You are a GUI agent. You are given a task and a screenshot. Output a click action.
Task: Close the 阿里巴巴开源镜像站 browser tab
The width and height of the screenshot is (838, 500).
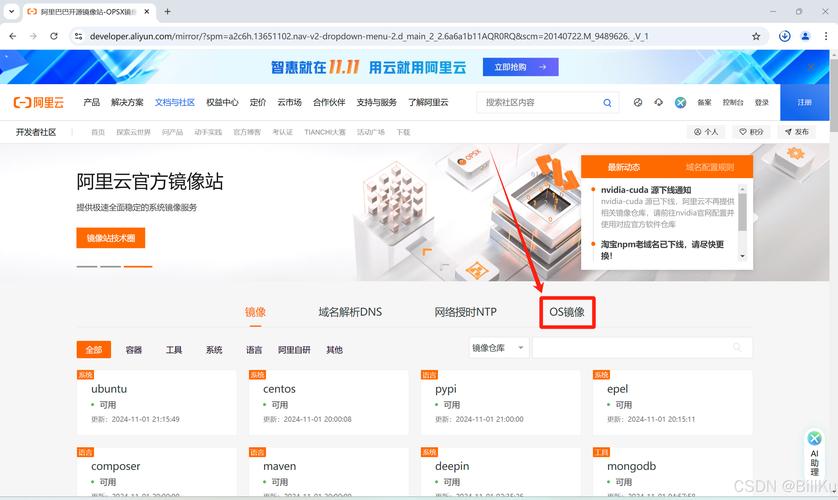point(147,11)
